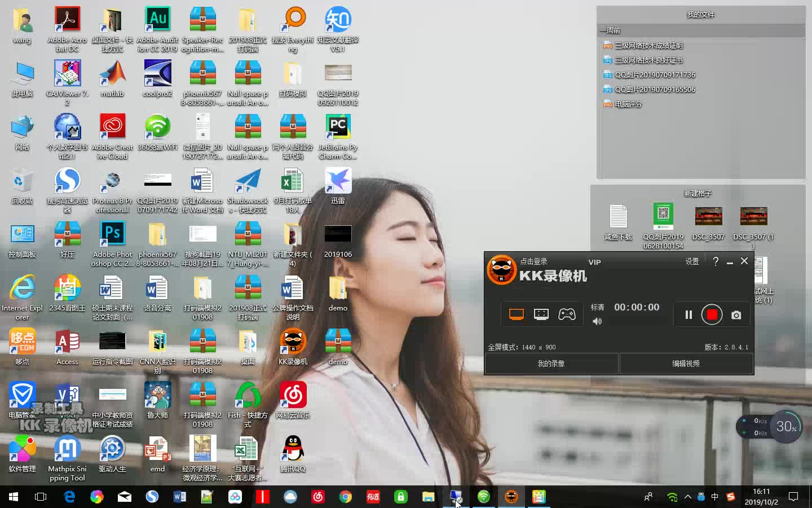This screenshot has width=812, height=508.
Task: Open the 咸鱼下载 file in 新建格子
Action: (x=618, y=222)
